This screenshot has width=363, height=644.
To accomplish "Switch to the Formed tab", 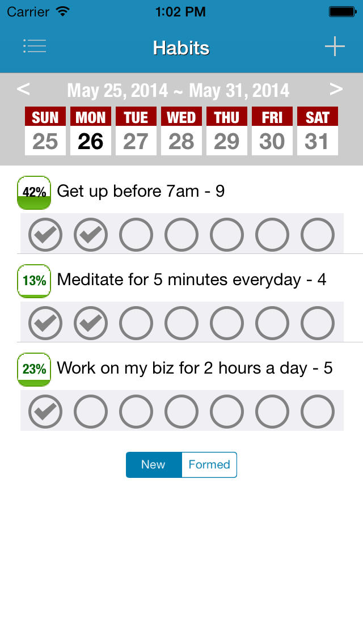I will 209,465.
